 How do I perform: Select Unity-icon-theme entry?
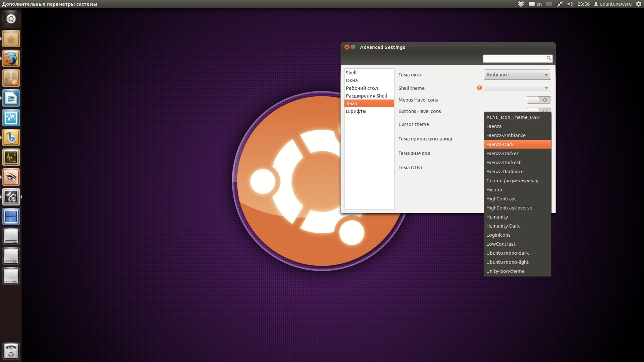tap(517, 271)
